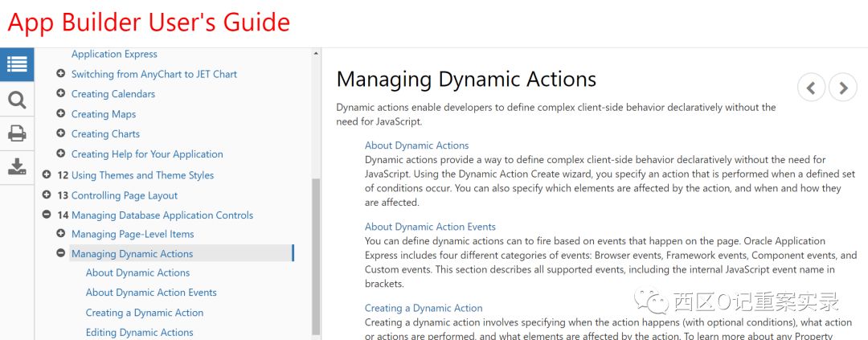The height and width of the screenshot is (340, 868).
Task: Expand chapter 13 Controlling Page Layout
Action: (x=47, y=195)
